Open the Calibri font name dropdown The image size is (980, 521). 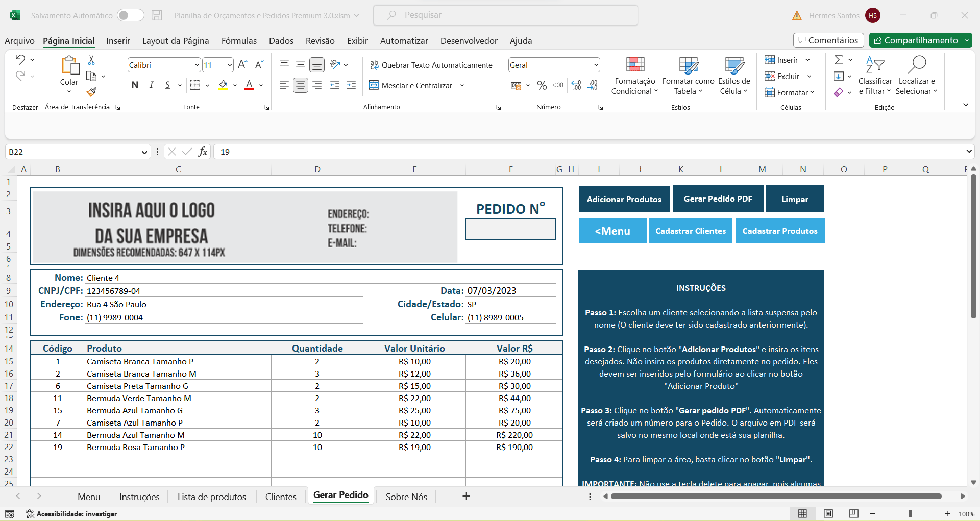click(197, 65)
